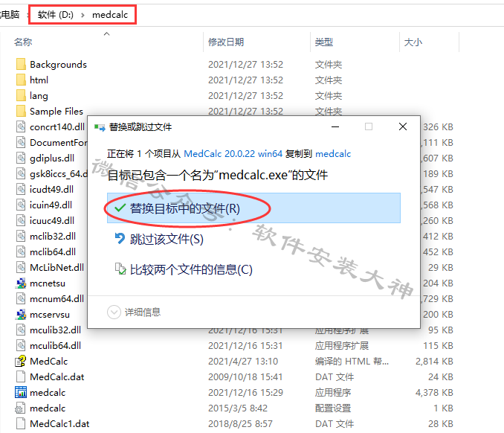Screen dimensions: 504x433
Task: Minimize the 替换或跳过文件 dialog
Action: tap(335, 126)
